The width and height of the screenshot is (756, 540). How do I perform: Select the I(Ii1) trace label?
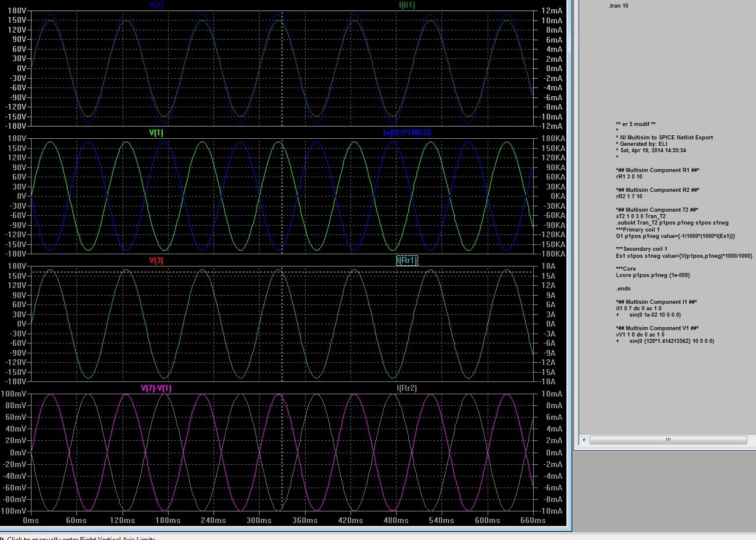(x=406, y=5)
